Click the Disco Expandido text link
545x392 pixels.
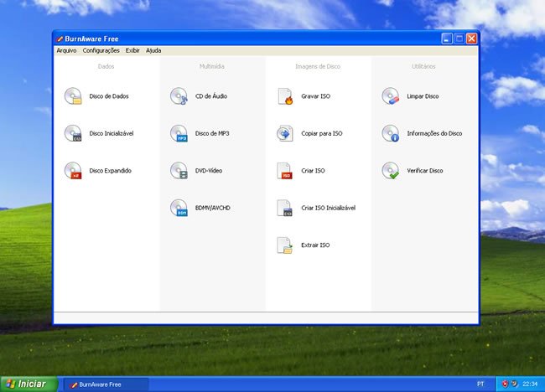110,171
